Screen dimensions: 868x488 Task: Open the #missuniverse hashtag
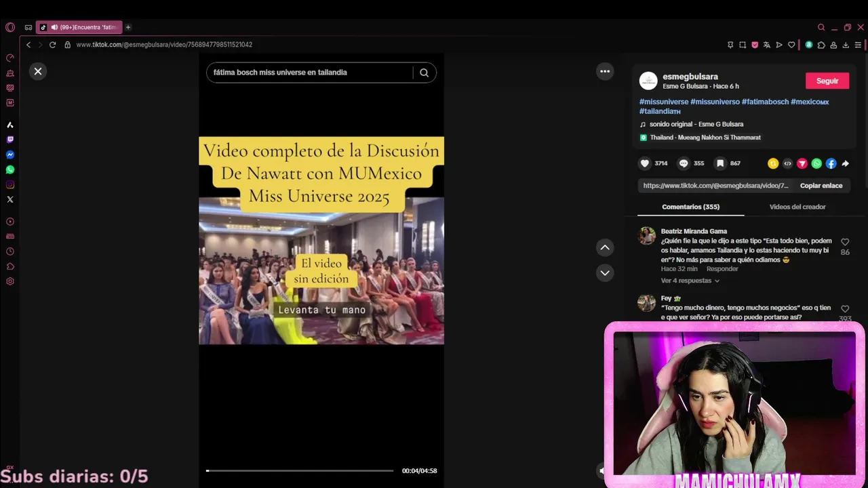[664, 102]
